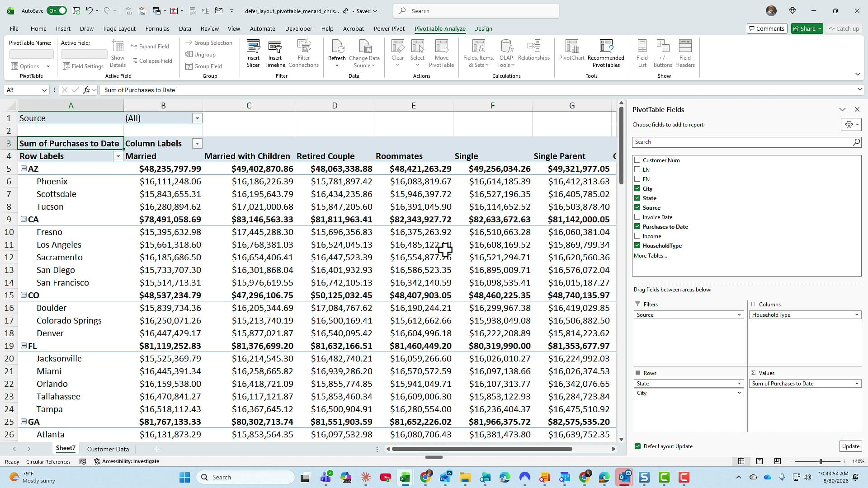Switch to the Design tab

(483, 28)
